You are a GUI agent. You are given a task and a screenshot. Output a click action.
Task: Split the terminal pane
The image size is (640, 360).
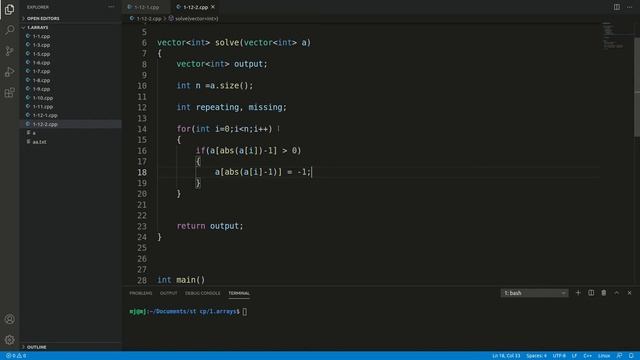591,293
